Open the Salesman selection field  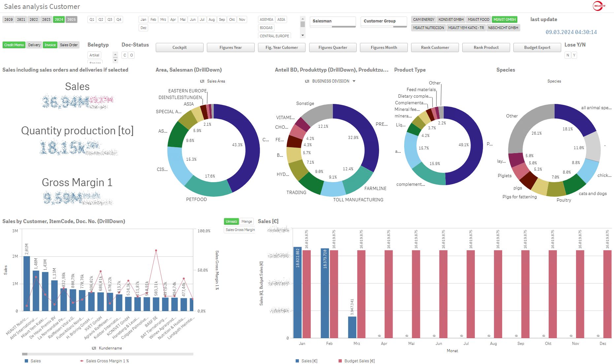tap(333, 21)
